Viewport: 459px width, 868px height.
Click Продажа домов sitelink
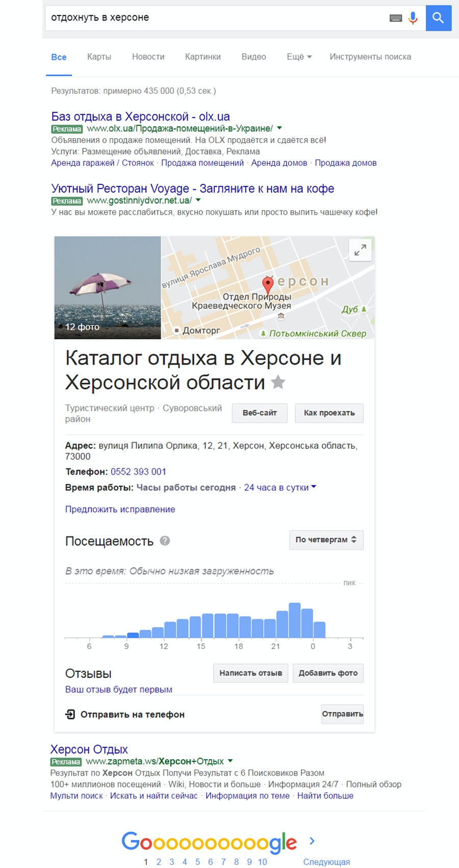(346, 163)
